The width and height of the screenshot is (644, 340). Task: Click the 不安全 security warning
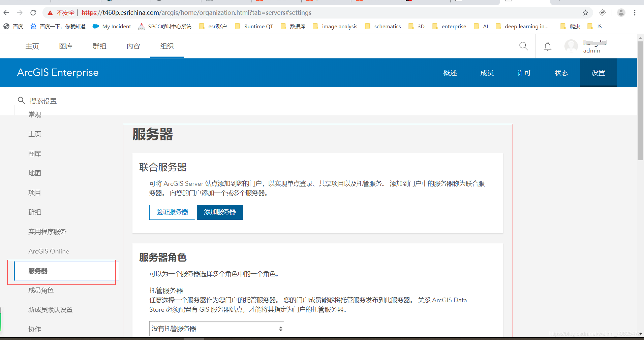61,13
